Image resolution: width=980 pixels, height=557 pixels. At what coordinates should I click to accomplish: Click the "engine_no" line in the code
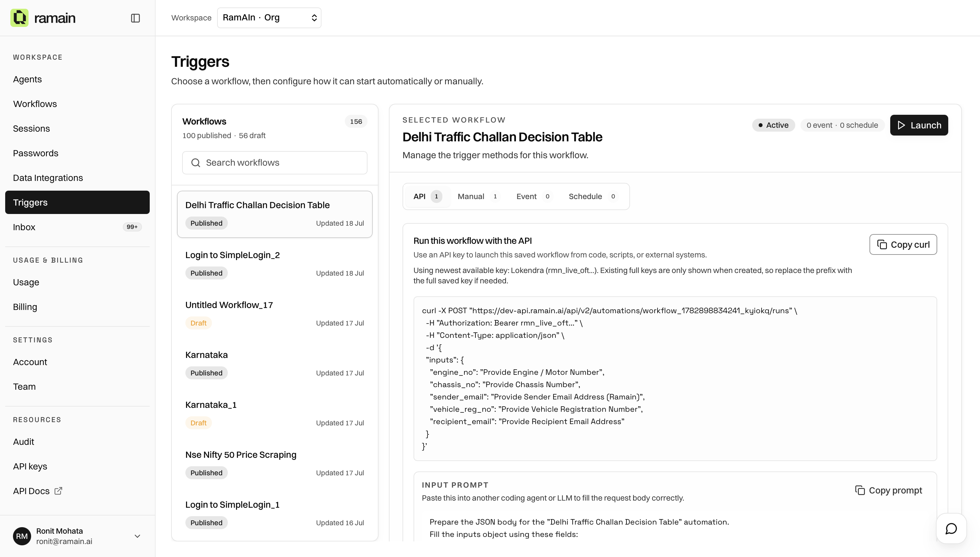(x=517, y=372)
